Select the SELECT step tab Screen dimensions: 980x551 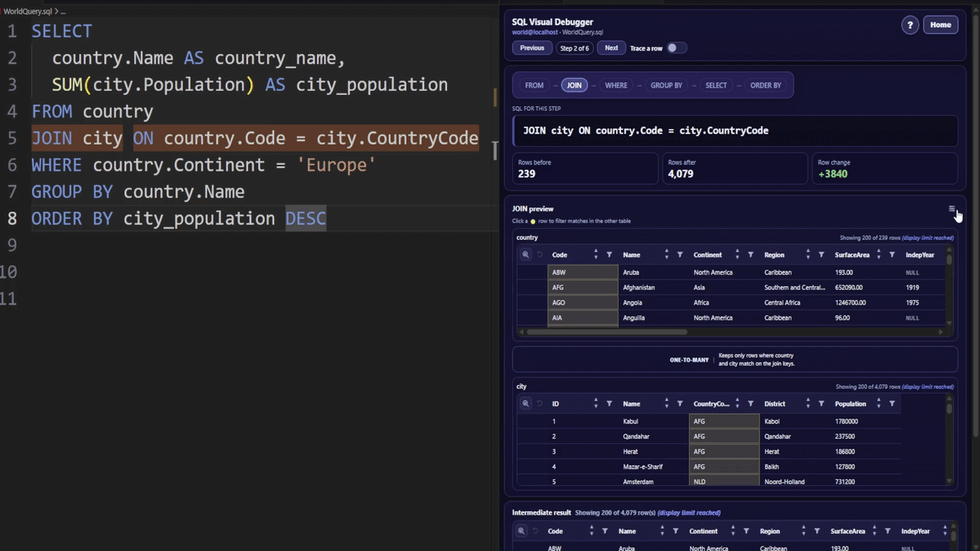(x=716, y=86)
